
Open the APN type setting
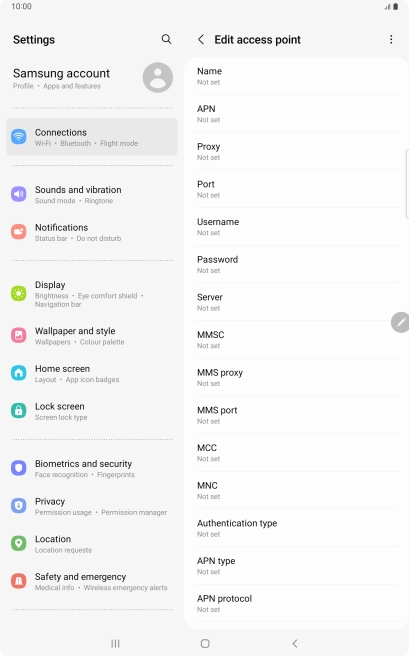[x=296, y=566]
